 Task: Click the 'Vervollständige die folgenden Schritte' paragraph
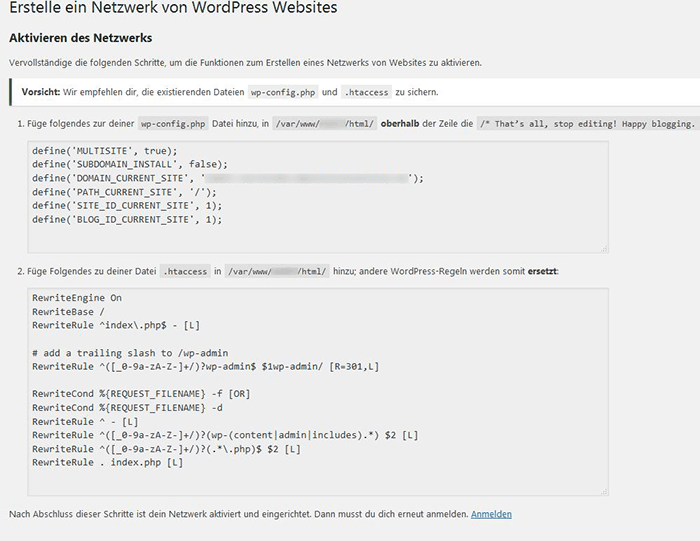[245, 63]
